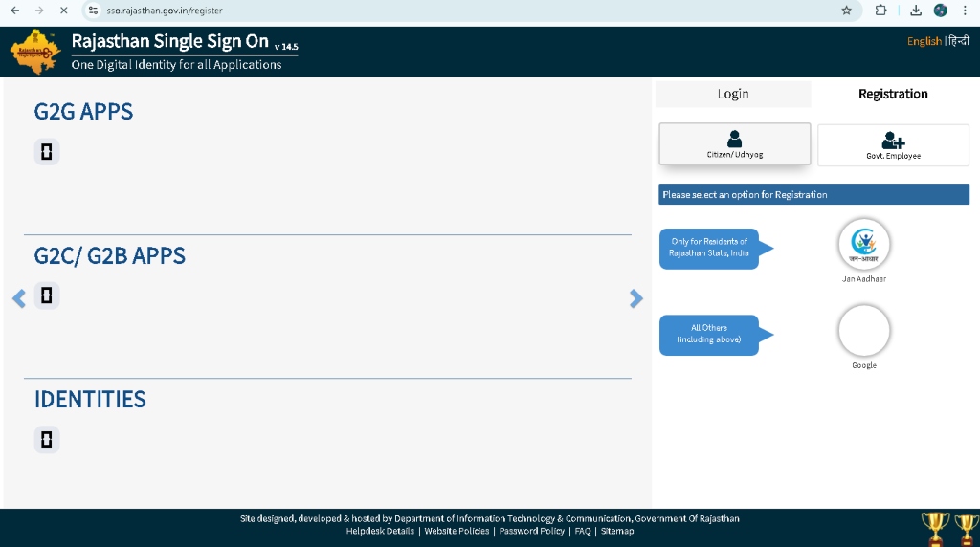Open Password Policy footer link
This screenshot has height=547, width=980.
532,531
